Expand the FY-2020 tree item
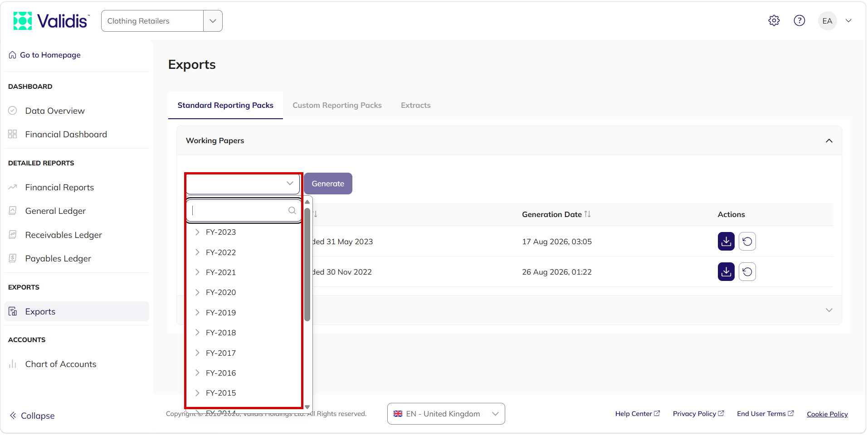Image resolution: width=868 pixels, height=435 pixels. 197,292
